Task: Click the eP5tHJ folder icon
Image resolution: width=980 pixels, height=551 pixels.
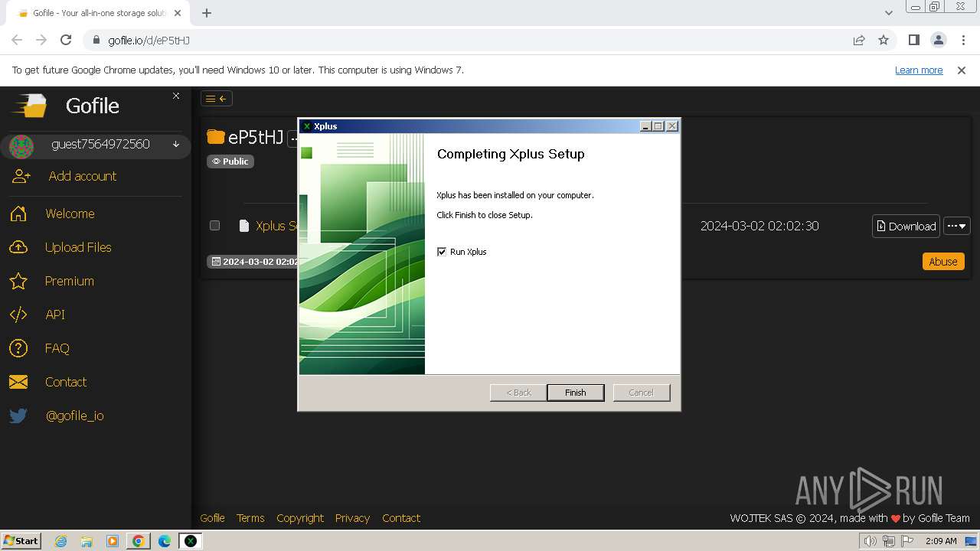Action: [x=216, y=137]
